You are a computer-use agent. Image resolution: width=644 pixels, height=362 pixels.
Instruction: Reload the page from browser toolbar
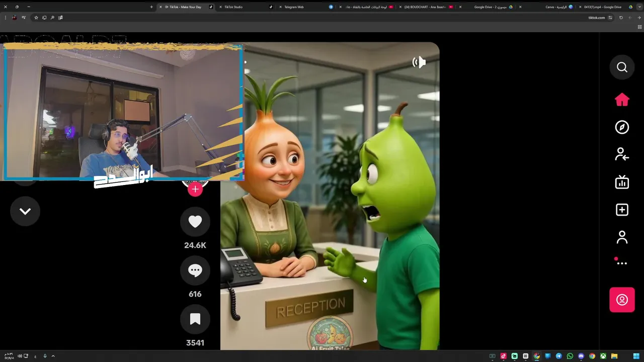click(x=621, y=18)
